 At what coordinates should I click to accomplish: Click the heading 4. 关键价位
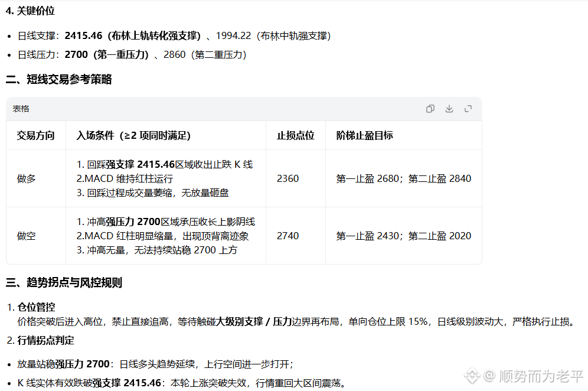tap(30, 11)
